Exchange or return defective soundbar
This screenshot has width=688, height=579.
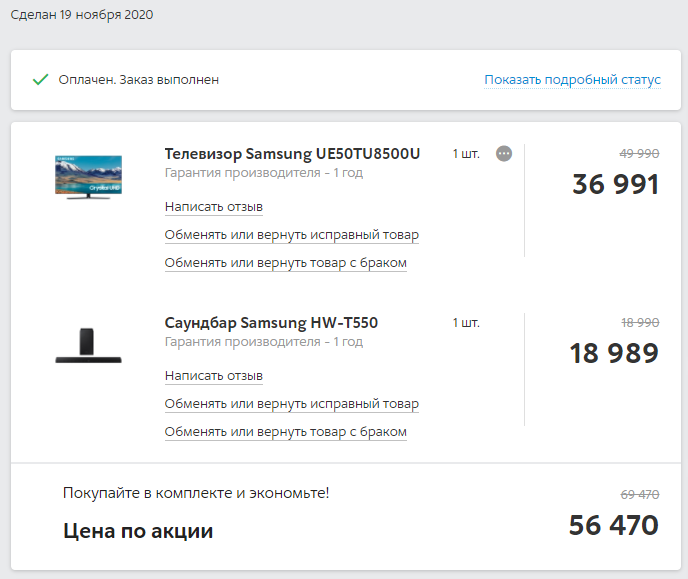pyautogui.click(x=285, y=432)
